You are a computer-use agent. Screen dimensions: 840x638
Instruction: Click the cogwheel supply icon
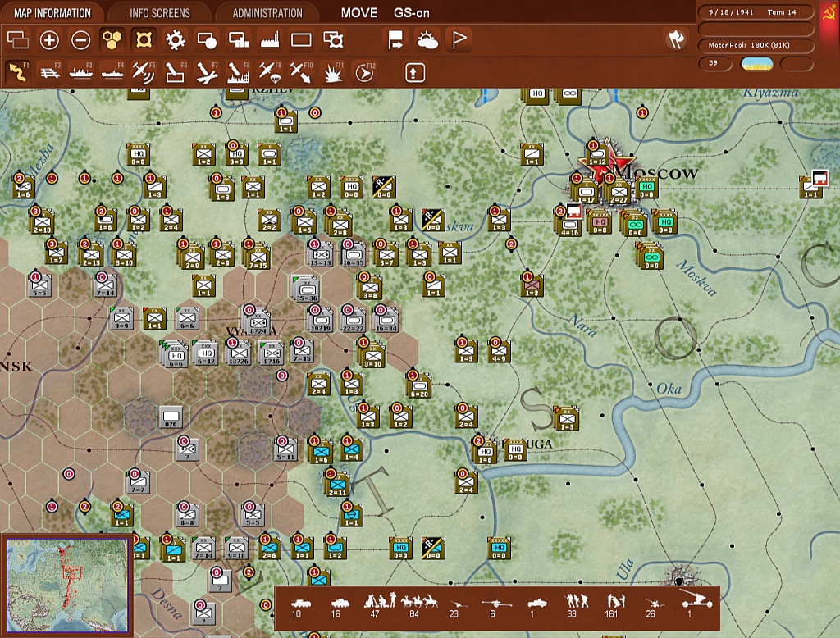pyautogui.click(x=176, y=40)
